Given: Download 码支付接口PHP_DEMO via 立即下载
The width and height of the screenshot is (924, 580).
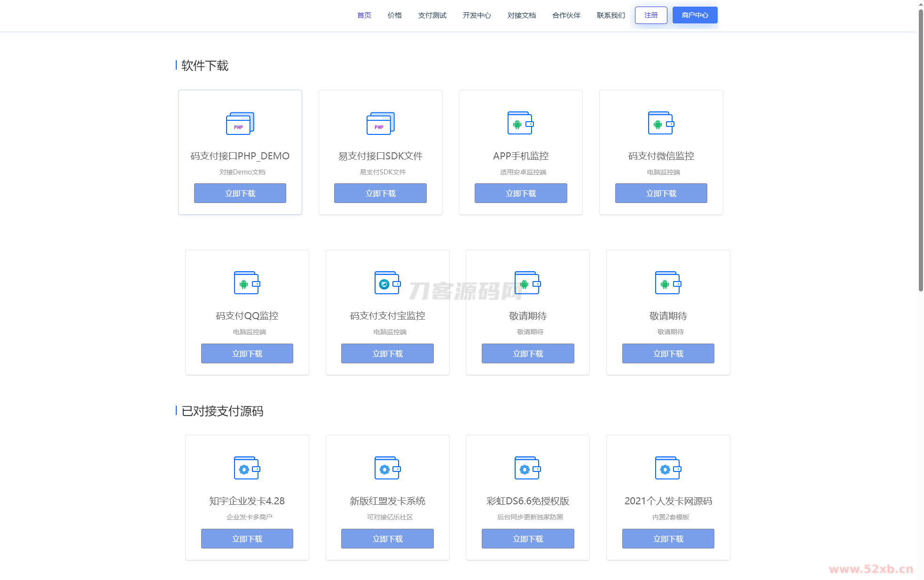Looking at the screenshot, I should [240, 193].
